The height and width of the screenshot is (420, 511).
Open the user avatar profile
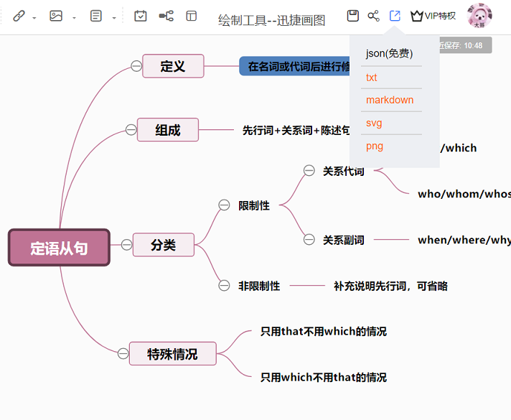479,15
